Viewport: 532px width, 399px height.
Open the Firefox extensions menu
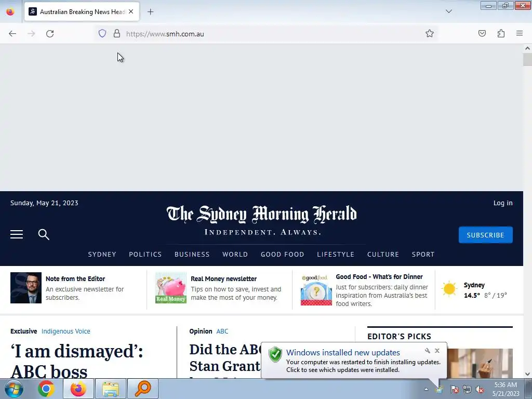point(501,33)
